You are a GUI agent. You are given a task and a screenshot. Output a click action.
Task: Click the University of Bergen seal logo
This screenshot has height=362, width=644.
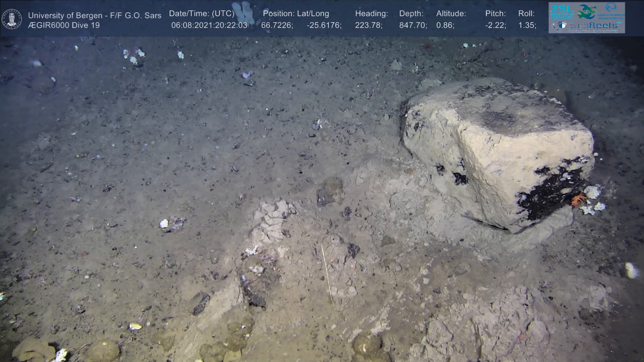pyautogui.click(x=12, y=19)
